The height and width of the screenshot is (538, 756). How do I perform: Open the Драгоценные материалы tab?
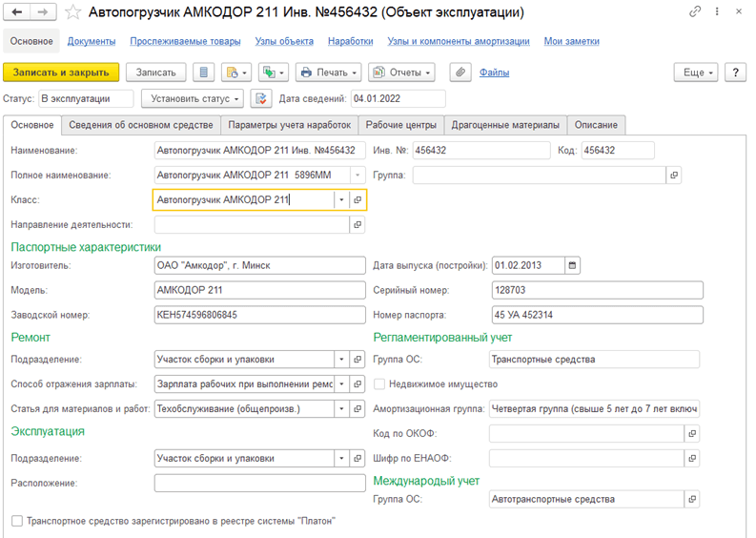point(505,125)
